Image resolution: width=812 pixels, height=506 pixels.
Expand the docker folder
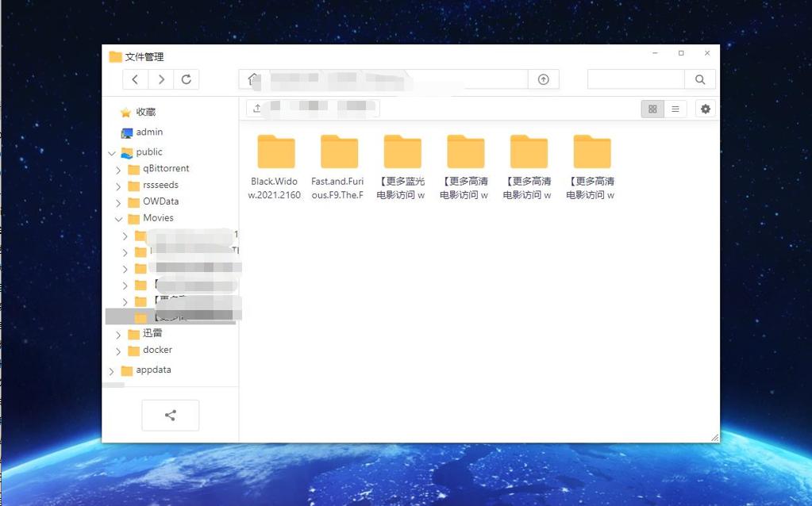pos(119,350)
